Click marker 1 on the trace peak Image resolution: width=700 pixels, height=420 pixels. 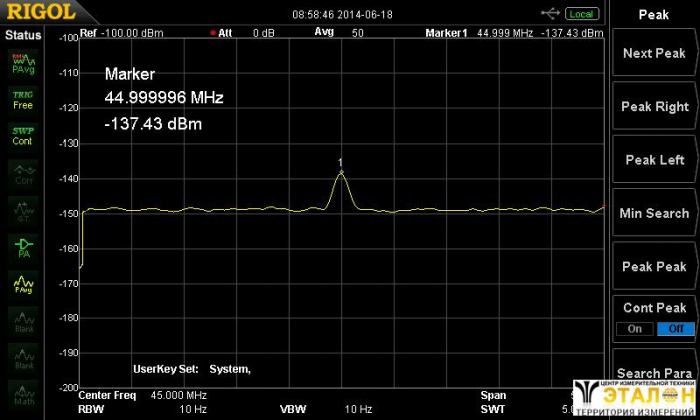tap(341, 170)
